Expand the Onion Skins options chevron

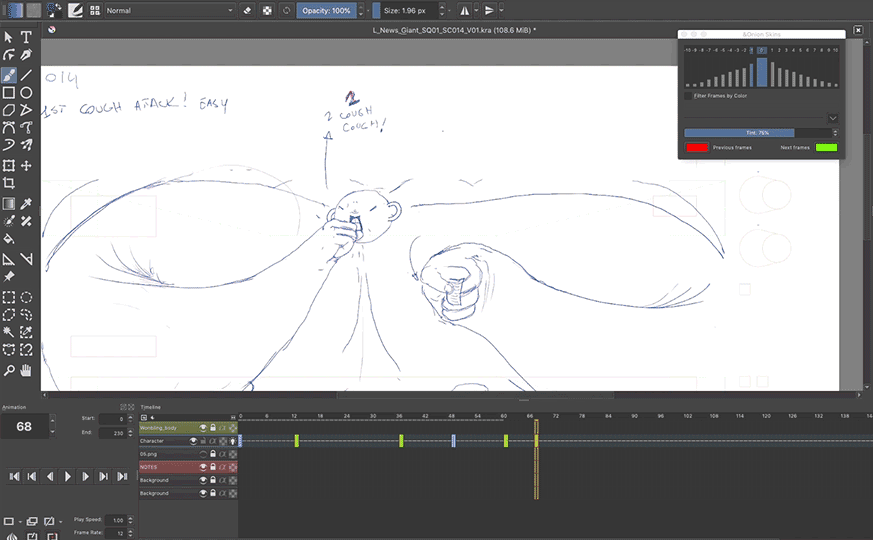coord(833,118)
